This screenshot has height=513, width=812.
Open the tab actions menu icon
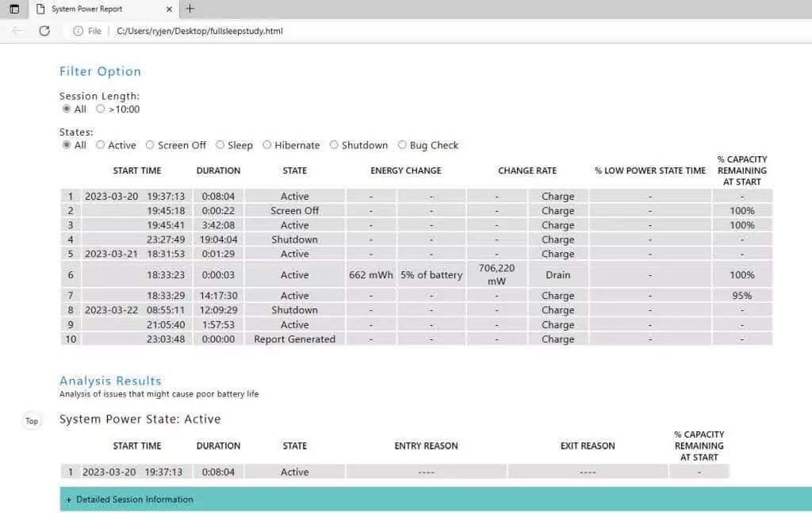click(14, 9)
